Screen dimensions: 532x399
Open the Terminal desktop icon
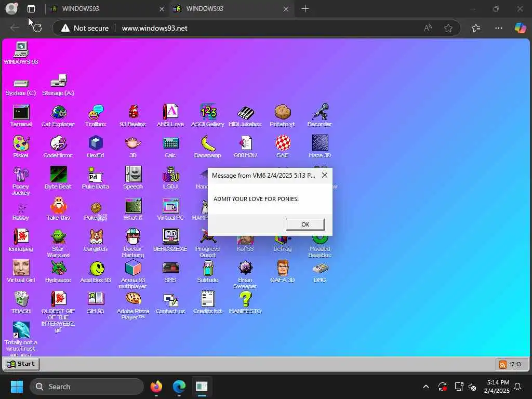click(x=21, y=116)
